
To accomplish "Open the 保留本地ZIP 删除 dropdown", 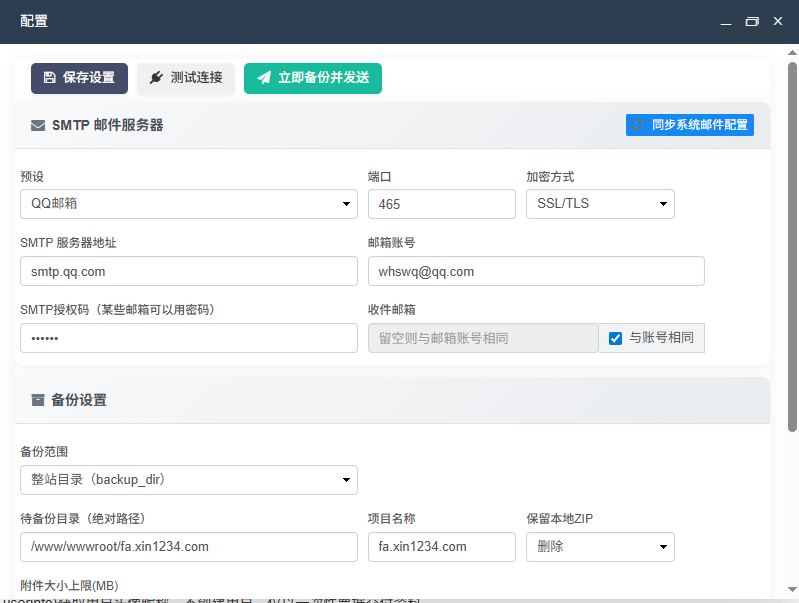I will 600,547.
